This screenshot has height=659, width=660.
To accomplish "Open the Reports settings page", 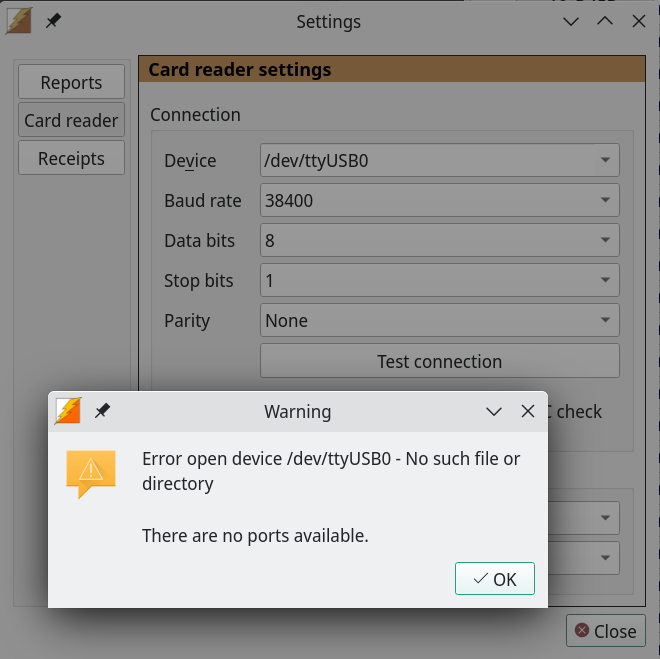I will 71,82.
